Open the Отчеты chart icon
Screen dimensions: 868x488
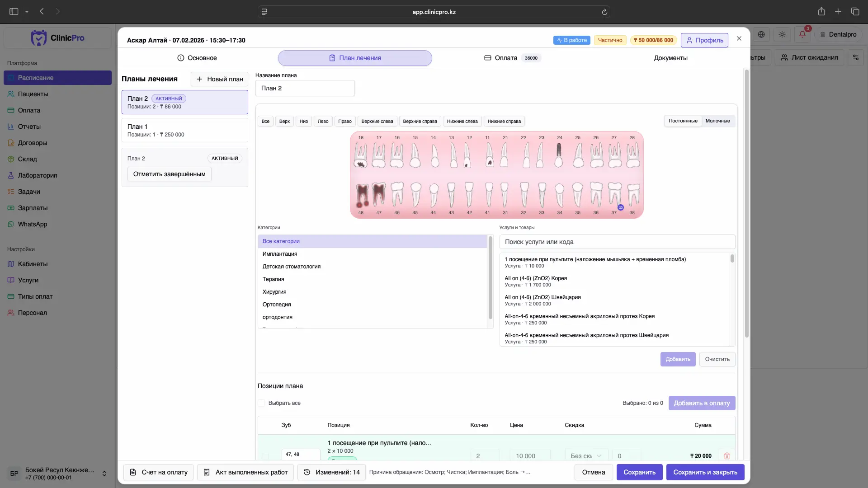coord(11,127)
